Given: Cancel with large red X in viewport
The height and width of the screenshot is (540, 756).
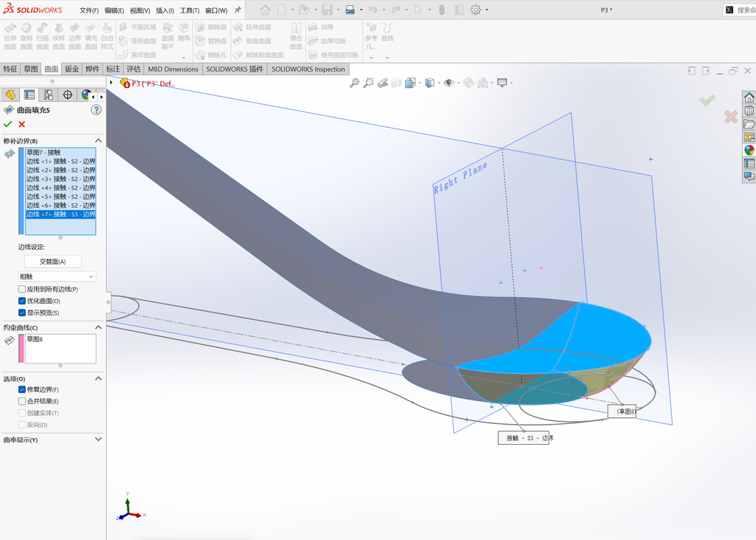Looking at the screenshot, I should 731,116.
